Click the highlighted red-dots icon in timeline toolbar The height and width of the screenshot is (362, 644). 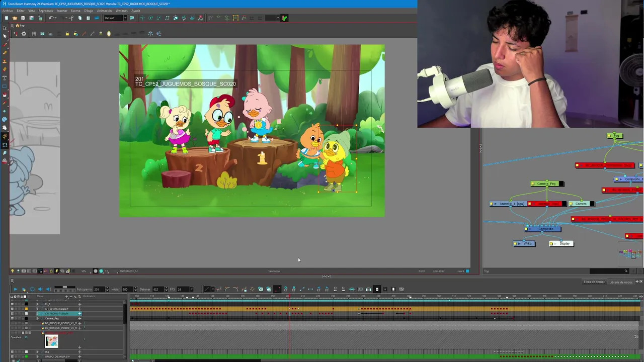[x=277, y=289]
